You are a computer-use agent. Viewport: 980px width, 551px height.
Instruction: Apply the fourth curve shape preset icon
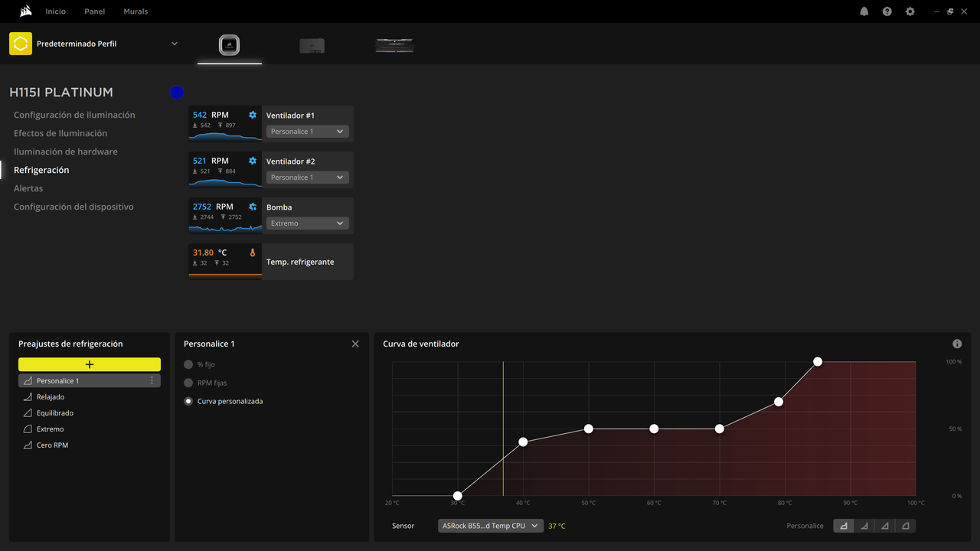906,526
